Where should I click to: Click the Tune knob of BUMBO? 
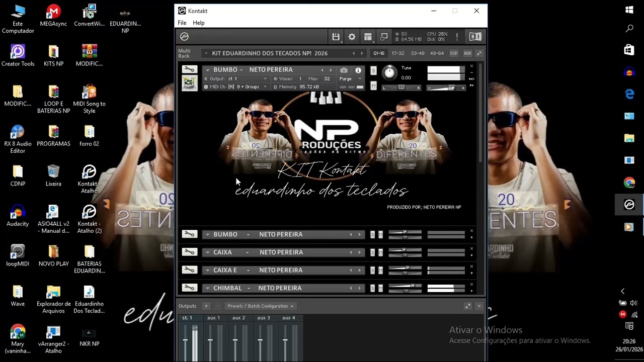[390, 73]
